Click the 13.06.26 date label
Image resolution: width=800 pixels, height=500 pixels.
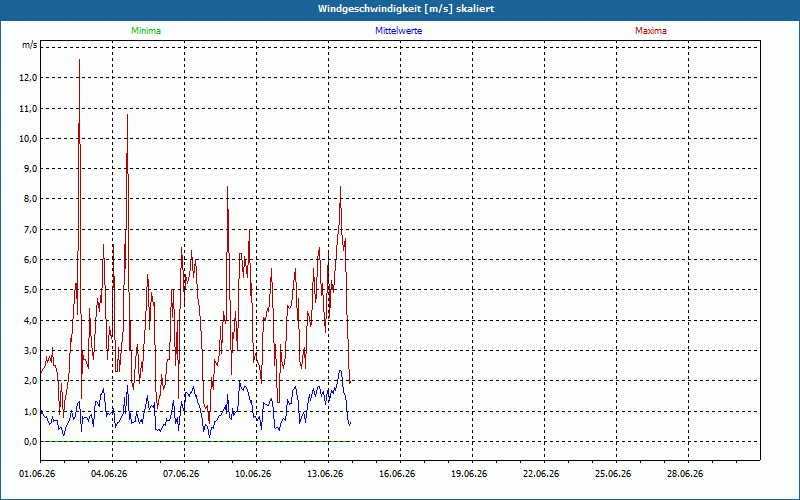click(x=325, y=474)
